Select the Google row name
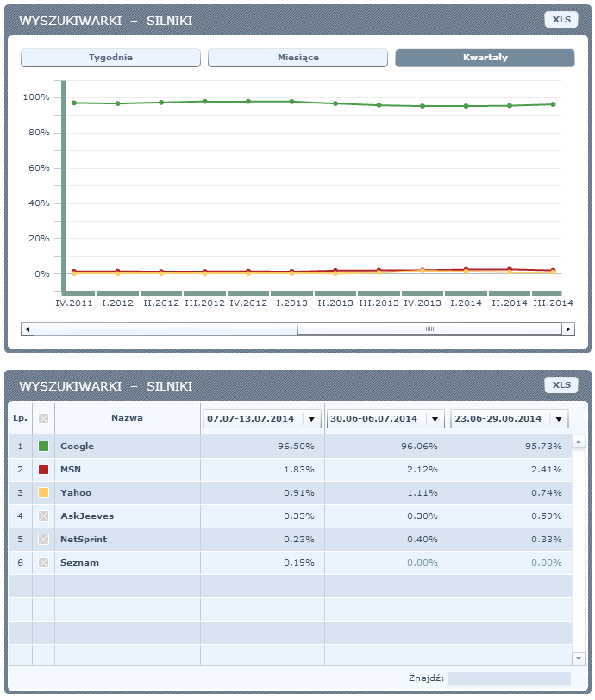595x700 pixels. tap(78, 446)
